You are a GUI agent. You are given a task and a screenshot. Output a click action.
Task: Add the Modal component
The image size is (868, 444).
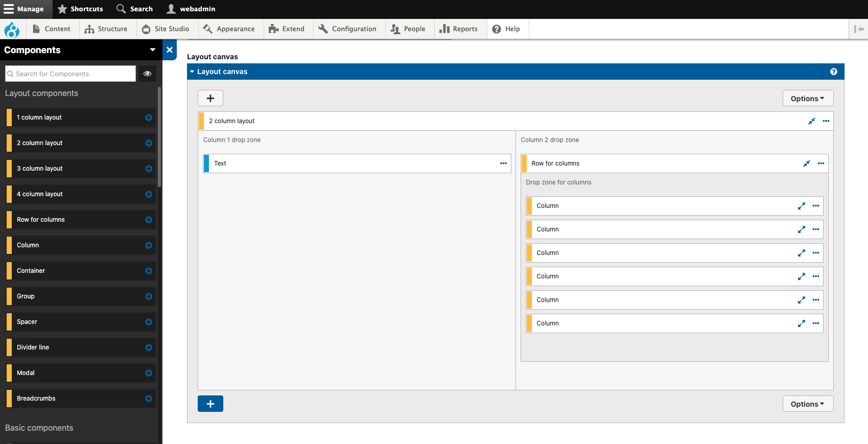149,373
